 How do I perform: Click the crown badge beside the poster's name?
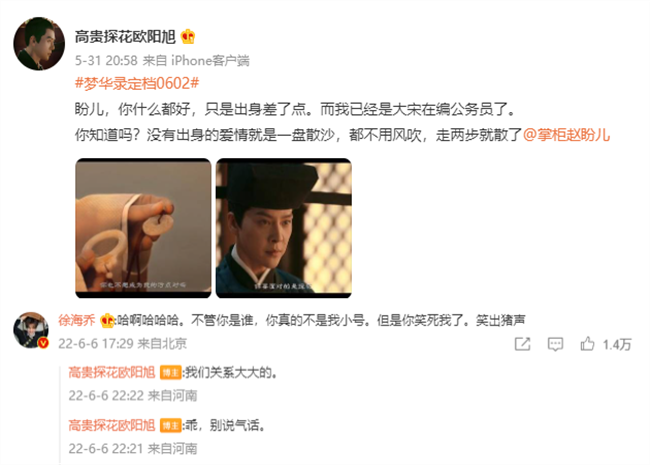(188, 37)
